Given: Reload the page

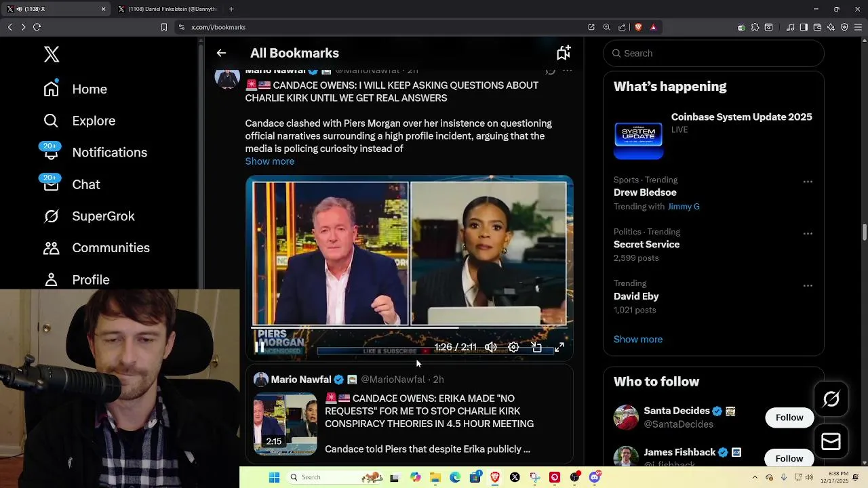Looking at the screenshot, I should pos(37,27).
